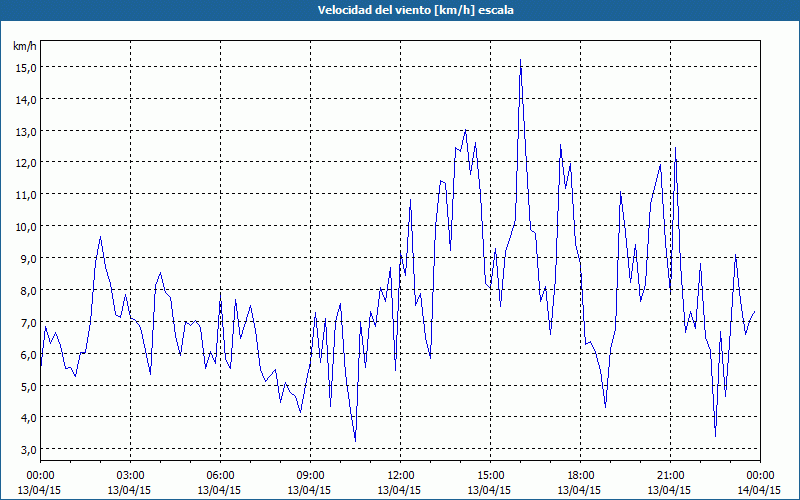Click the 15:00 time label

(x=490, y=476)
